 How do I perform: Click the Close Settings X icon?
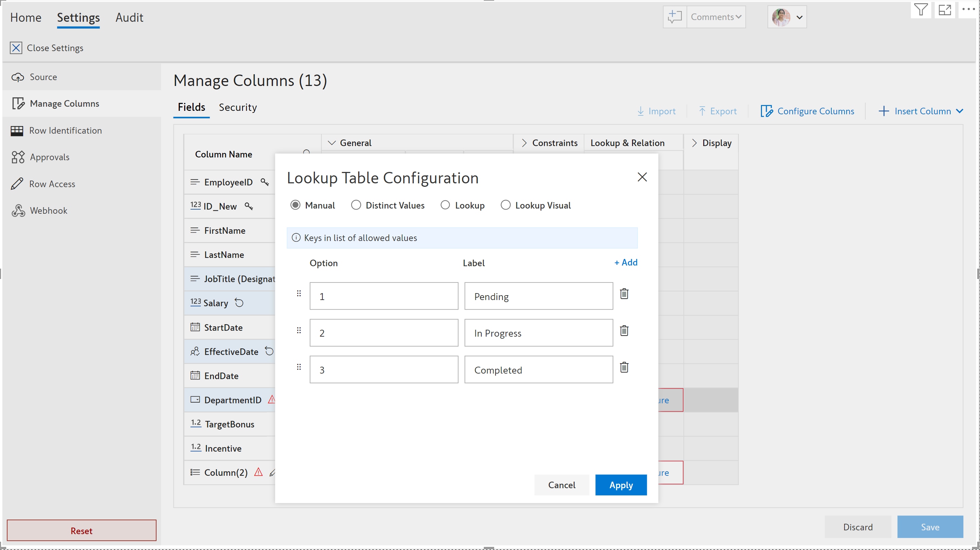click(16, 48)
